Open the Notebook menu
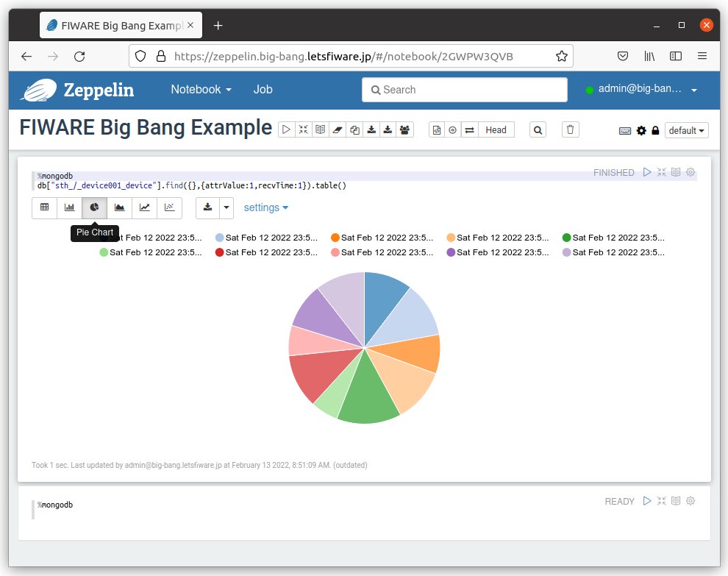 (201, 89)
